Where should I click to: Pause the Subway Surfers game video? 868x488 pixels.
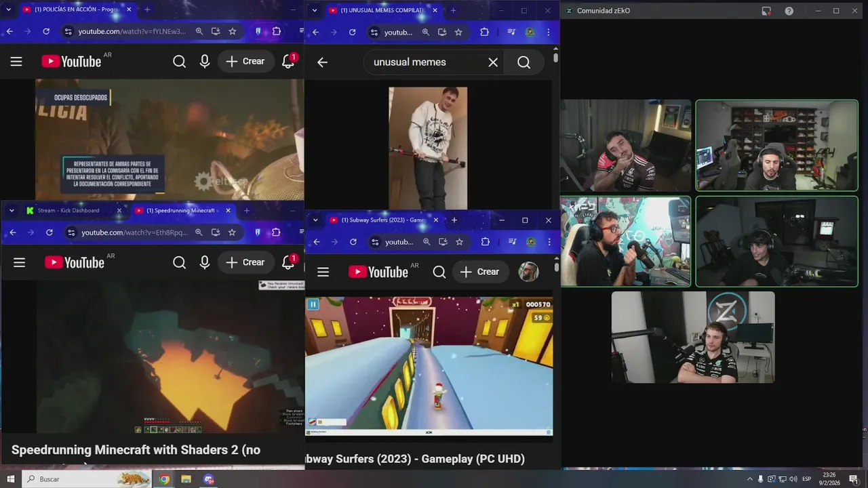coord(313,304)
